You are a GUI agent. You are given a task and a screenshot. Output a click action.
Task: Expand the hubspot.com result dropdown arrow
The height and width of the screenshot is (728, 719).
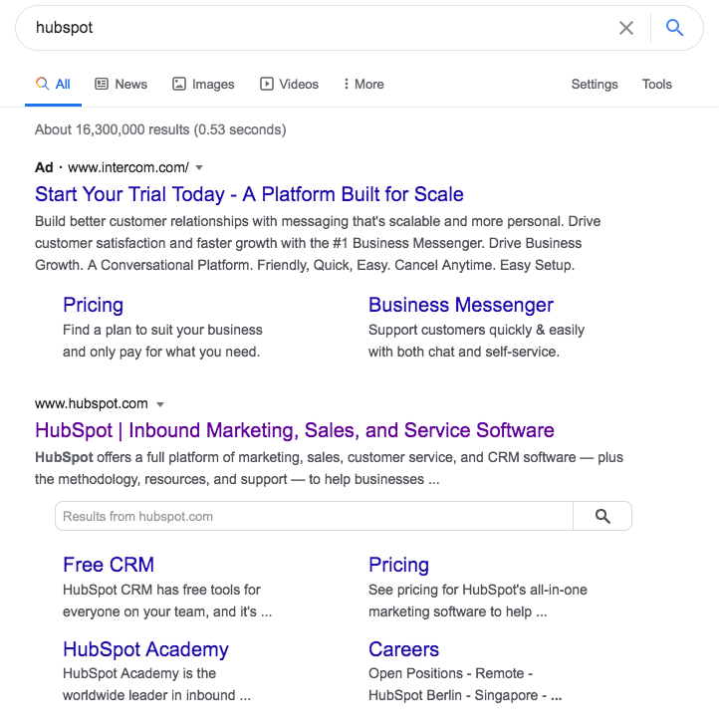[160, 404]
